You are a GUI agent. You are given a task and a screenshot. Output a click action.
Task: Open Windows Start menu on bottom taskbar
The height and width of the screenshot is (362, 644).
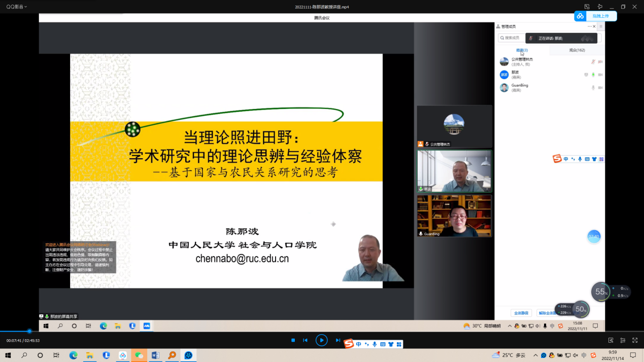8,355
